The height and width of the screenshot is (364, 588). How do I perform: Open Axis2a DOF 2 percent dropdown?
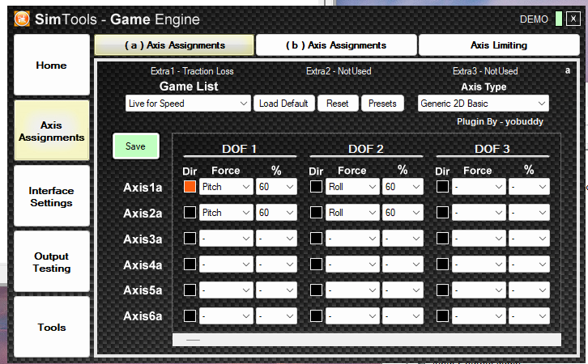(x=403, y=212)
